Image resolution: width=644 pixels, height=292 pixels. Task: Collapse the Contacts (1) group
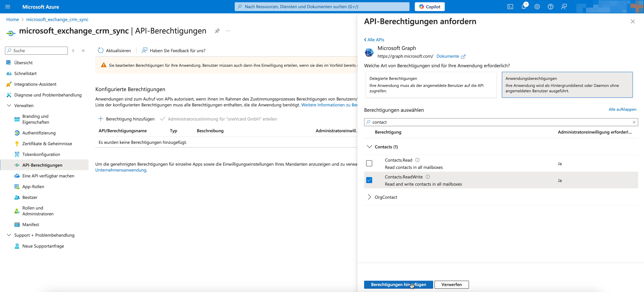pyautogui.click(x=369, y=147)
